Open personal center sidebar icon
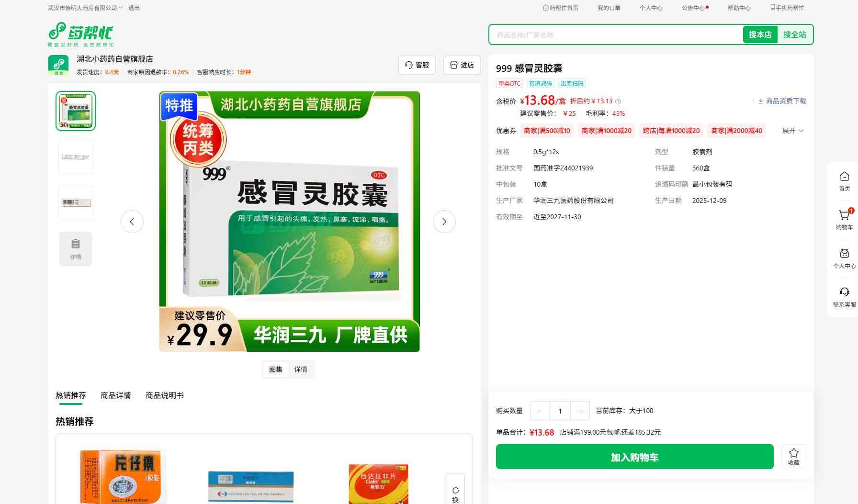Viewport: 858px width, 504px height. 844,254
